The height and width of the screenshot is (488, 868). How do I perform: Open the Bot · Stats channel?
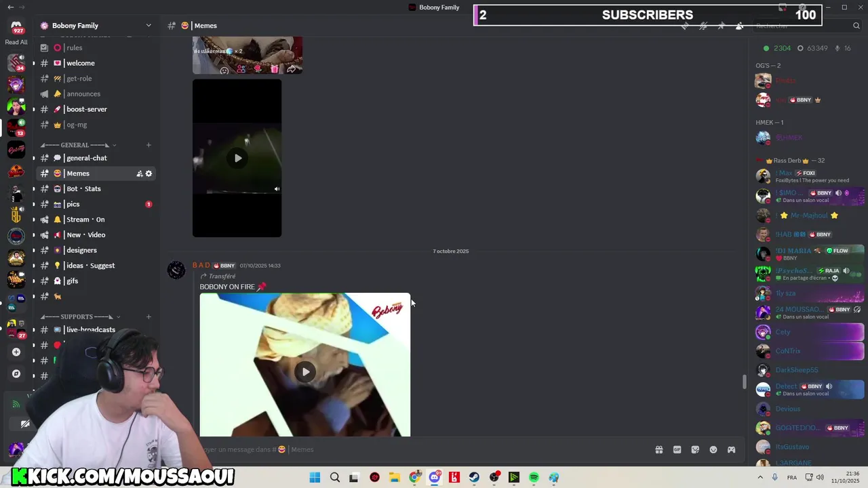coord(95,188)
